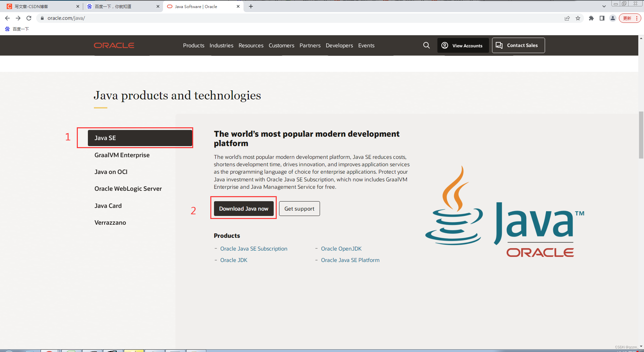Click the Java Oracle logo image

[x=505, y=212]
